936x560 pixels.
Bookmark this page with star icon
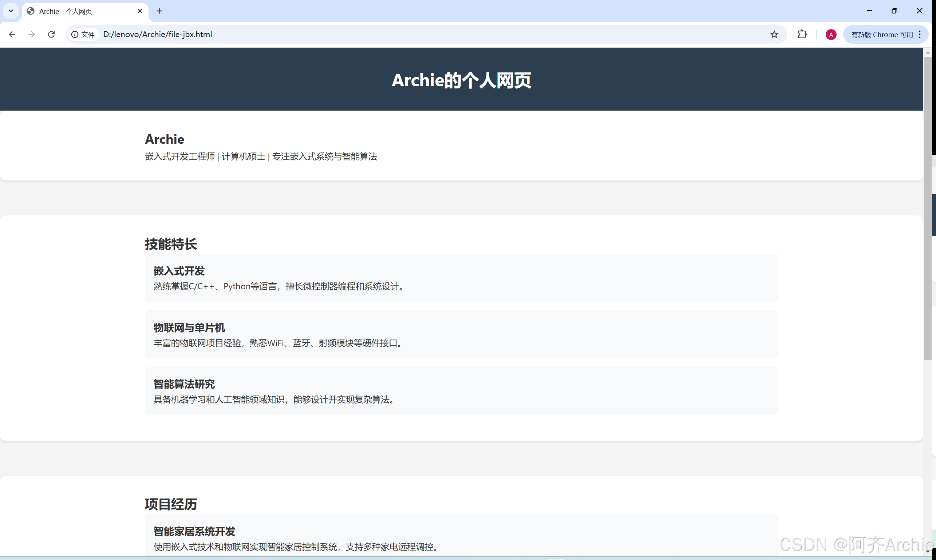pyautogui.click(x=774, y=34)
